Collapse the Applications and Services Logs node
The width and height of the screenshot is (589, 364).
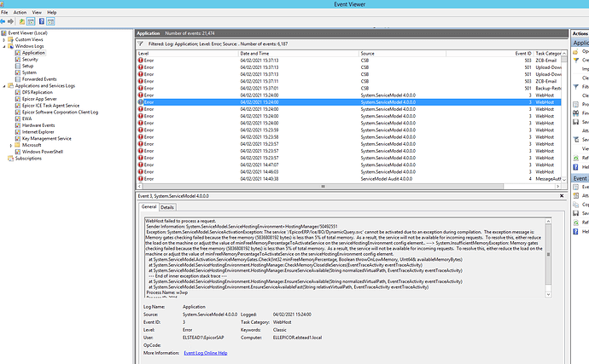(4, 86)
